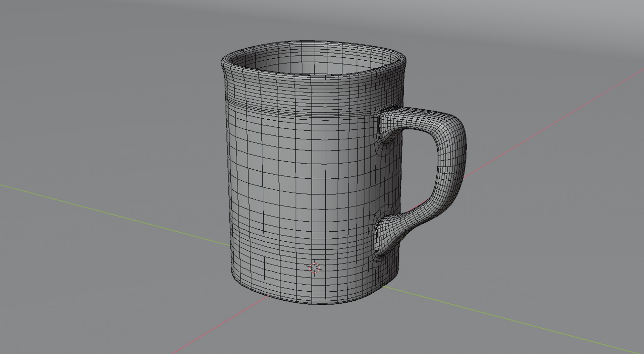Click the 3D cursor crosshair on the mug
Image resolution: width=644 pixels, height=354 pixels.
pyautogui.click(x=315, y=268)
